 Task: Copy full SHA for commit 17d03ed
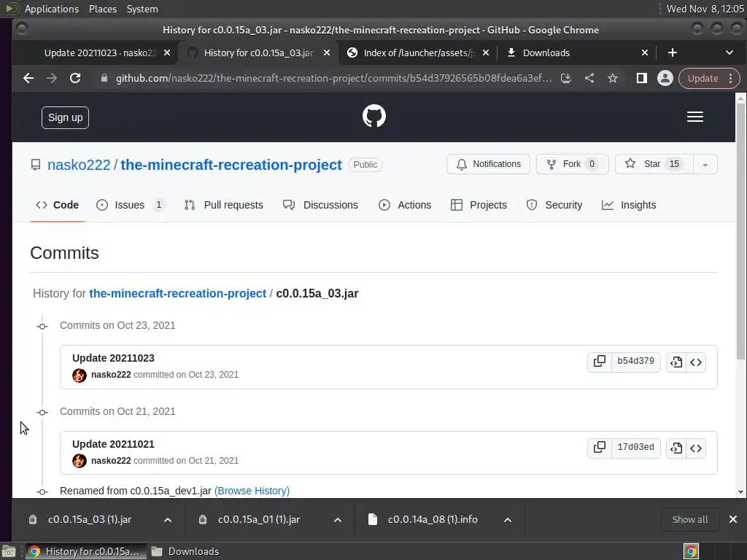coord(600,448)
